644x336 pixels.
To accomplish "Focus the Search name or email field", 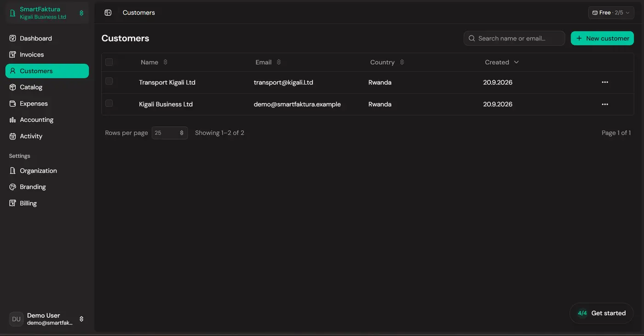I will [514, 38].
